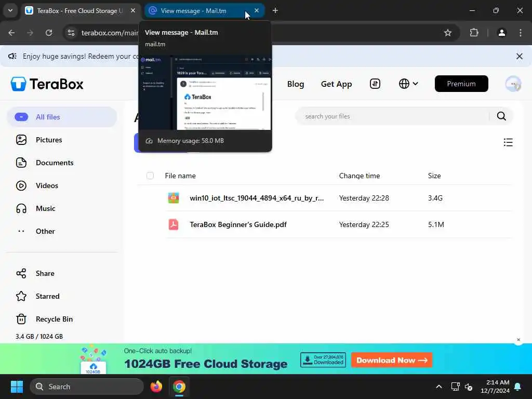Open the Pictures category in sidebar
This screenshot has width=532, height=399.
pos(48,140)
